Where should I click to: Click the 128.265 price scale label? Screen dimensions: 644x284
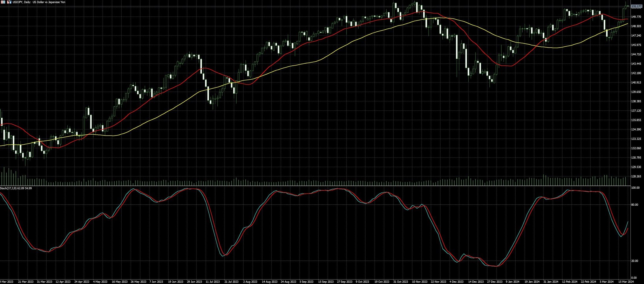[636, 176]
